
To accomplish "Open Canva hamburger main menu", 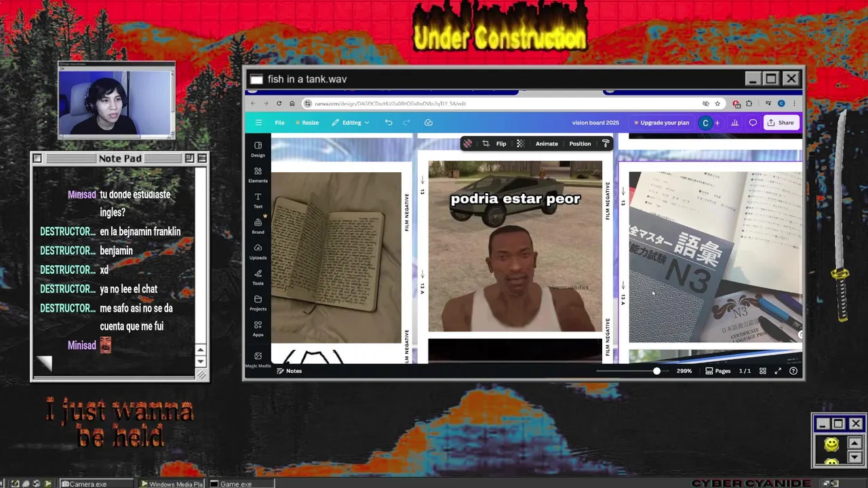I will [258, 123].
